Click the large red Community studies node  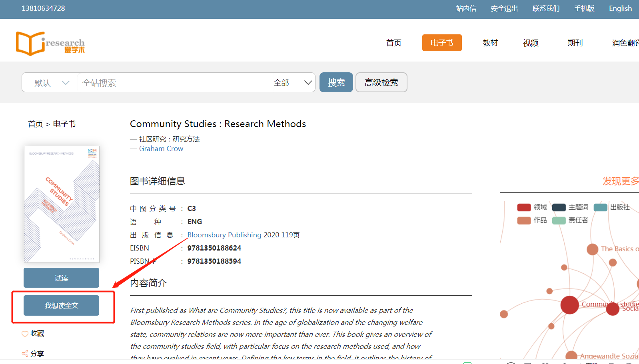point(569,305)
